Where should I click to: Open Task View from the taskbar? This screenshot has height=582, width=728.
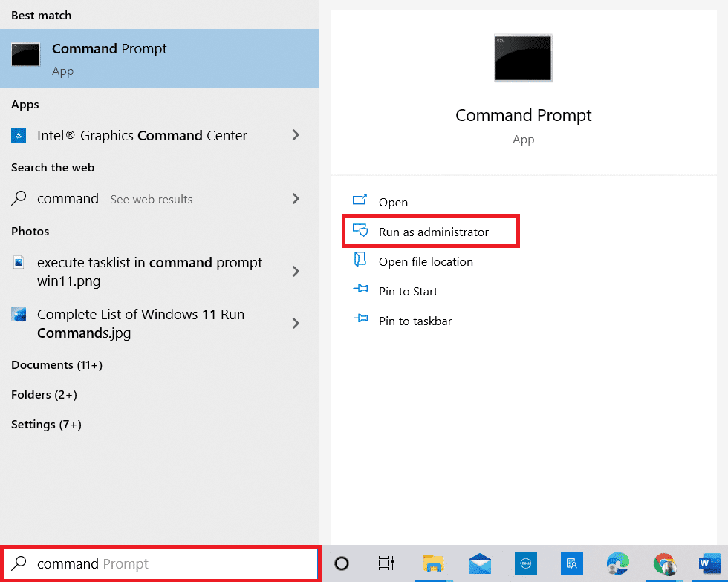(386, 563)
